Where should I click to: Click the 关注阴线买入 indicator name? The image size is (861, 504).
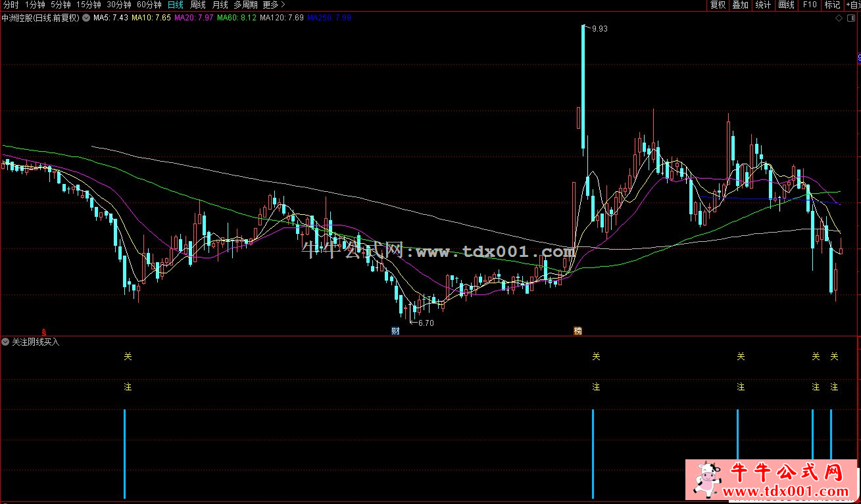point(36,342)
